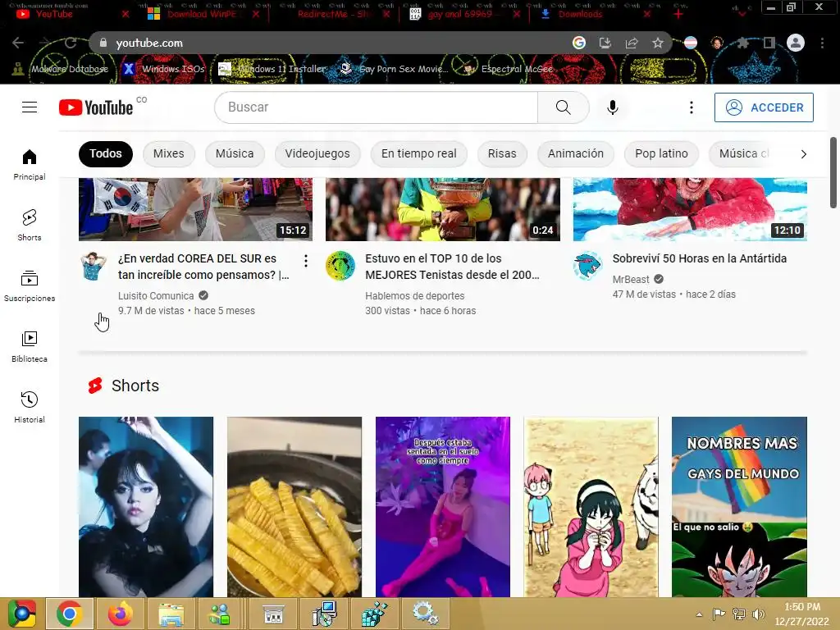The height and width of the screenshot is (630, 840).
Task: Open the anime family Short thumbnail
Action: (591, 507)
